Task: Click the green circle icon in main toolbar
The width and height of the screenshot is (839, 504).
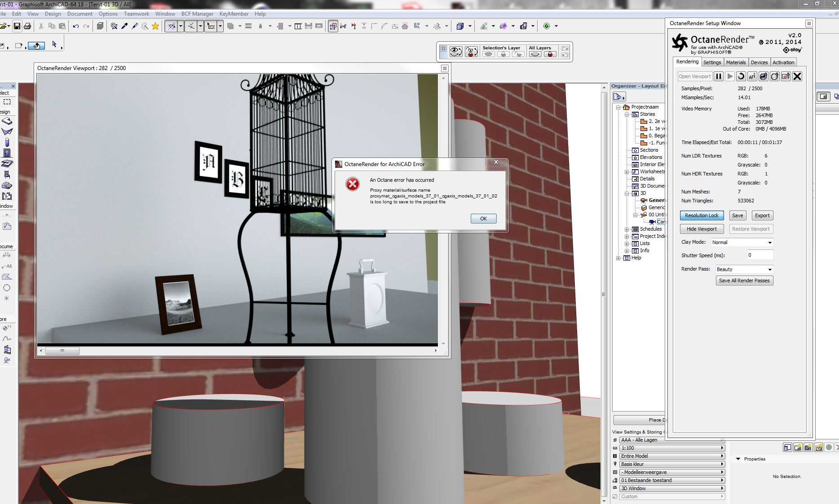Action: tap(547, 26)
